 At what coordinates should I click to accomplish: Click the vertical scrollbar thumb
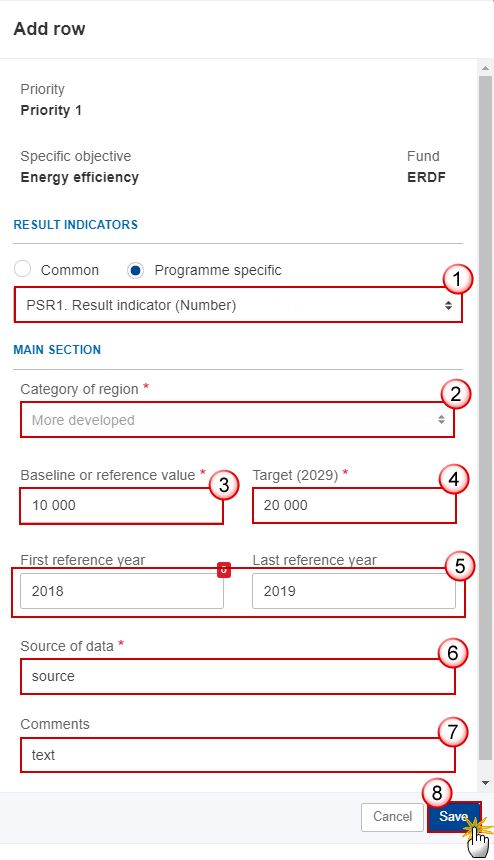click(485, 417)
